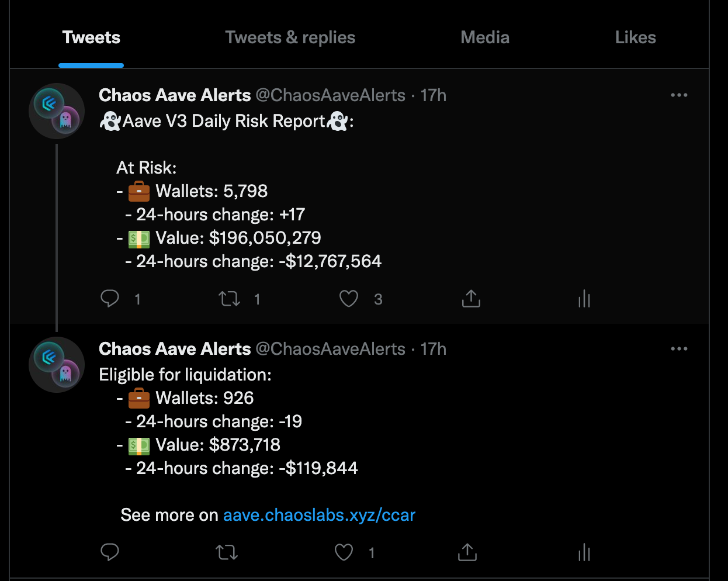Select the Tweets tab
Screen dimensions: 728x581
[x=91, y=37]
